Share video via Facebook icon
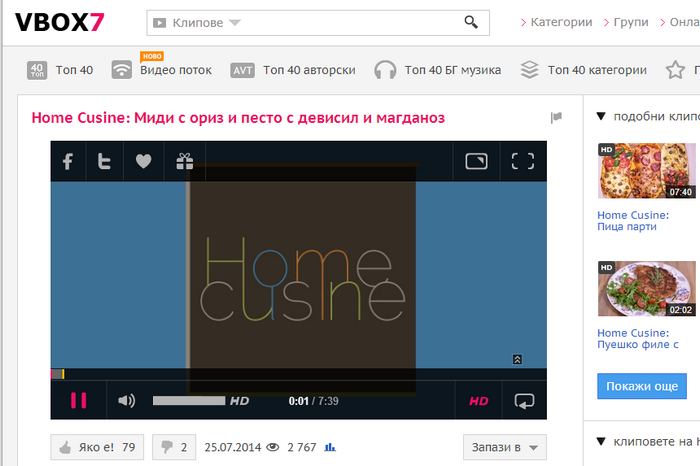 coord(68,161)
